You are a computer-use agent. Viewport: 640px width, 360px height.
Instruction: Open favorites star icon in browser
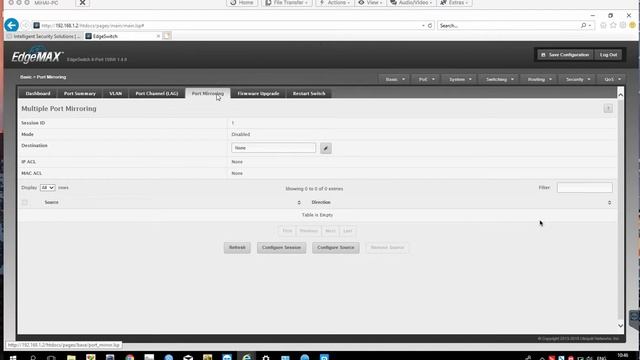613,25
